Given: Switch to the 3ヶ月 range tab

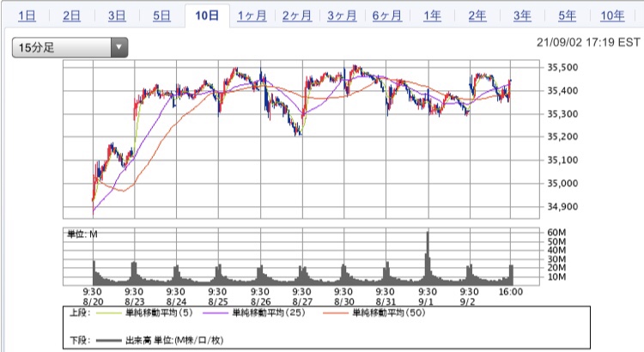Looking at the screenshot, I should click(342, 16).
